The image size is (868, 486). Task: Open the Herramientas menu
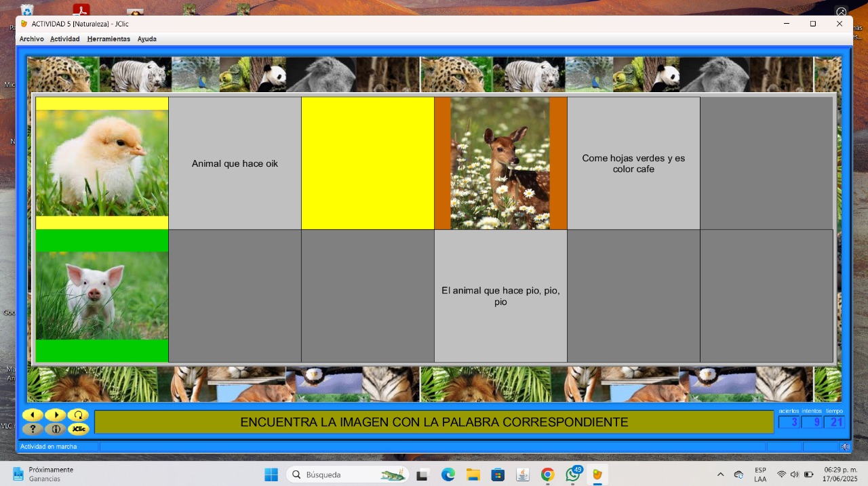[x=108, y=39]
